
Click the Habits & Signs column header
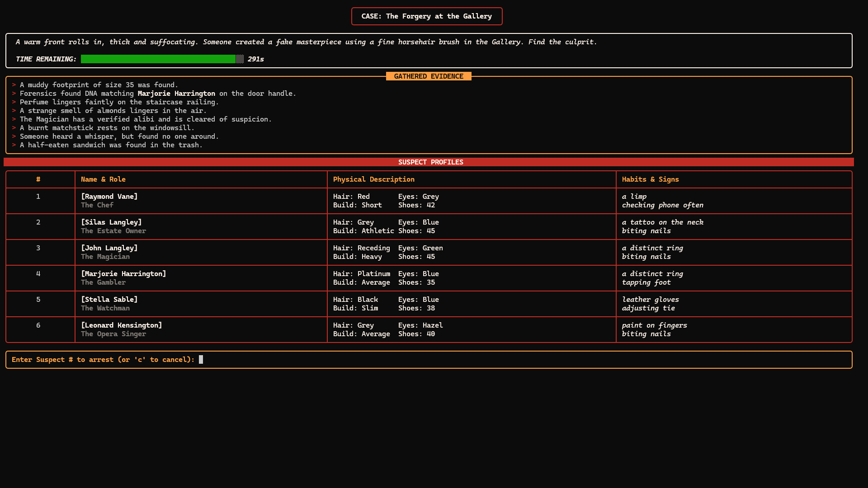click(x=650, y=179)
